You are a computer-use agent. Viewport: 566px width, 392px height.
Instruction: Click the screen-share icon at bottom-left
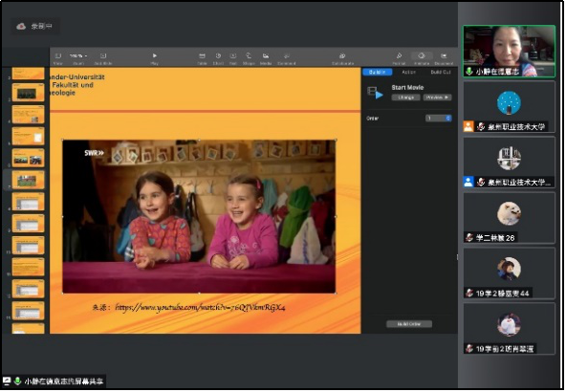tap(7, 381)
